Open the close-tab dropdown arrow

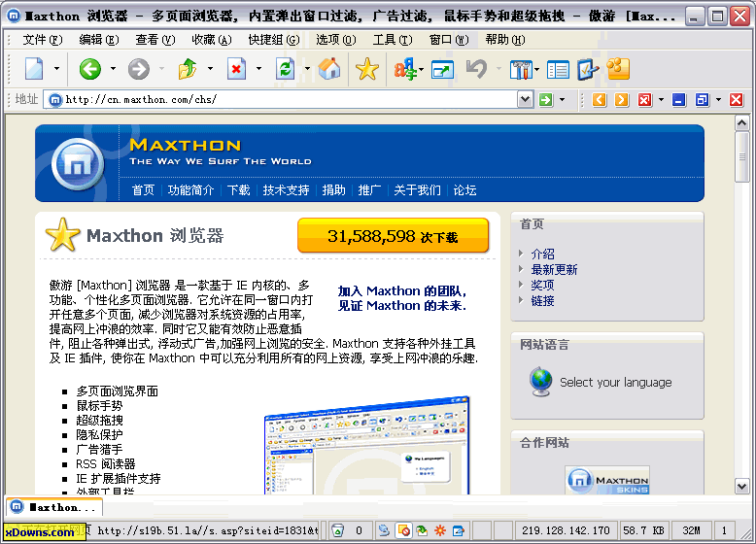click(x=661, y=100)
